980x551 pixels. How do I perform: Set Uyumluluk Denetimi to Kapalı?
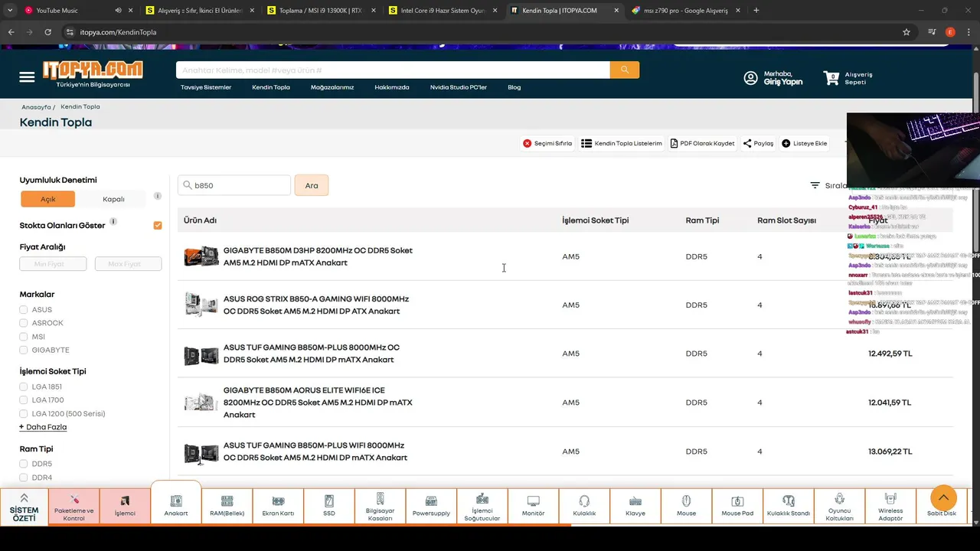click(113, 199)
